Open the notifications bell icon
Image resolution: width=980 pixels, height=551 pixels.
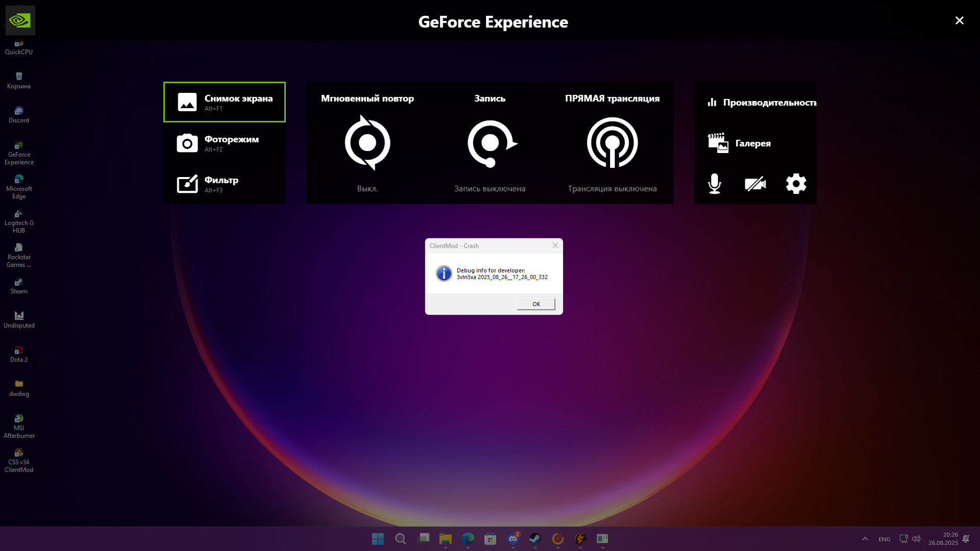(x=966, y=539)
